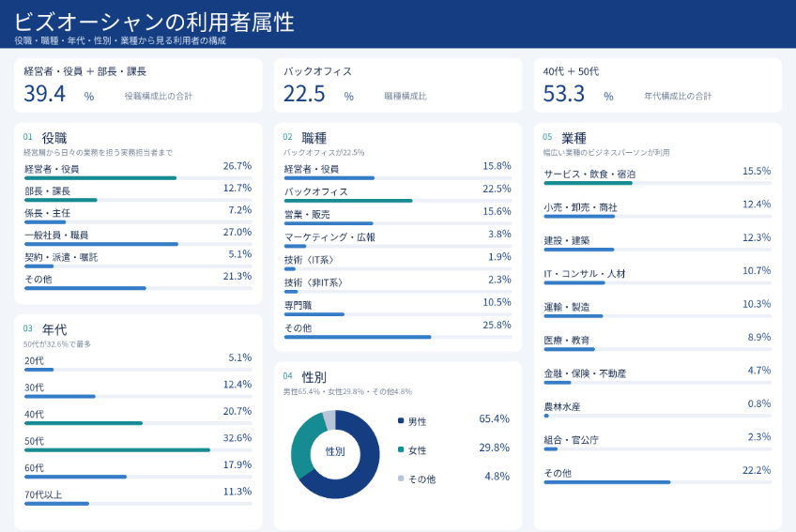The height and width of the screenshot is (532, 796).
Task: Click the 39.4 value in the first summary card
Action: [x=45, y=94]
